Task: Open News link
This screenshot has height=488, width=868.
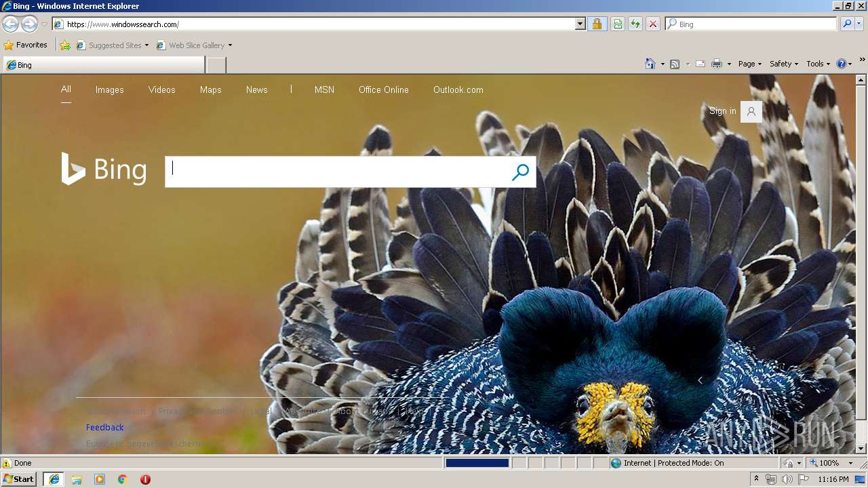Action: point(256,89)
